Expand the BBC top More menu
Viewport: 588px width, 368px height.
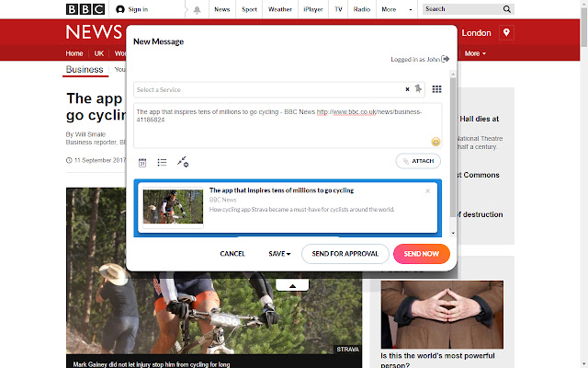pos(397,9)
